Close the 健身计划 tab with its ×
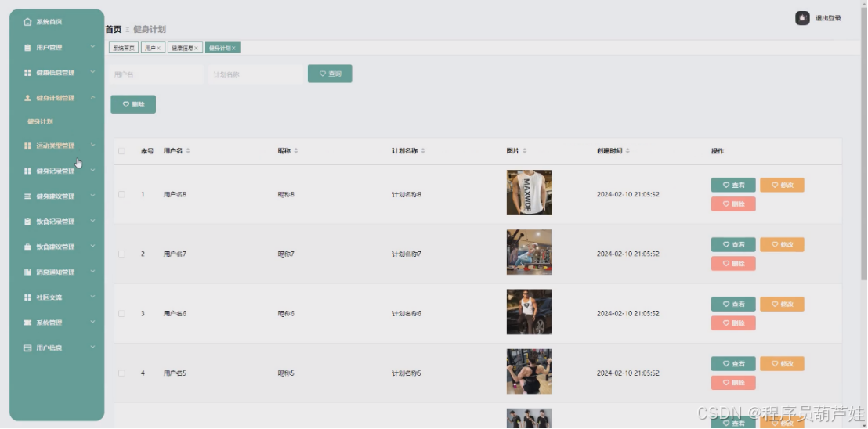Screen dimensions: 868x429 click(233, 49)
